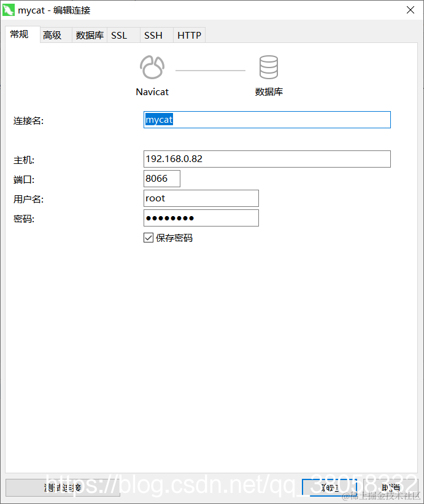Click the 数据库 caption under the cylinder
This screenshot has width=424, height=504.
click(x=269, y=92)
